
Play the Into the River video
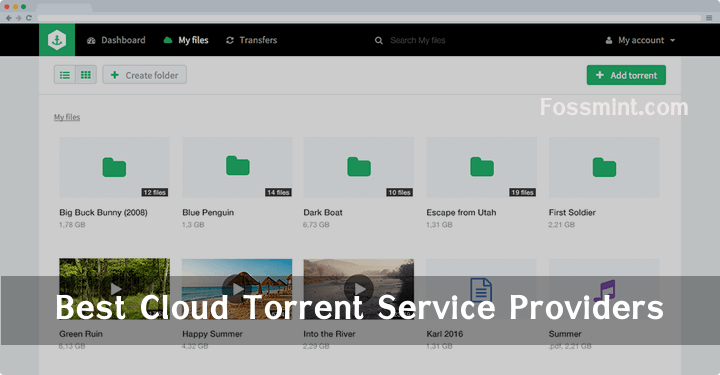point(359,289)
